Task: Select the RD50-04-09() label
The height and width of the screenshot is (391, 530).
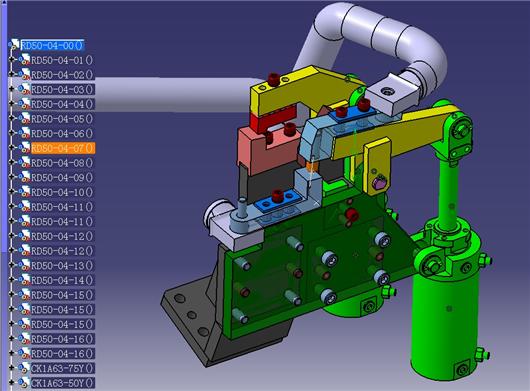Action: [62, 177]
